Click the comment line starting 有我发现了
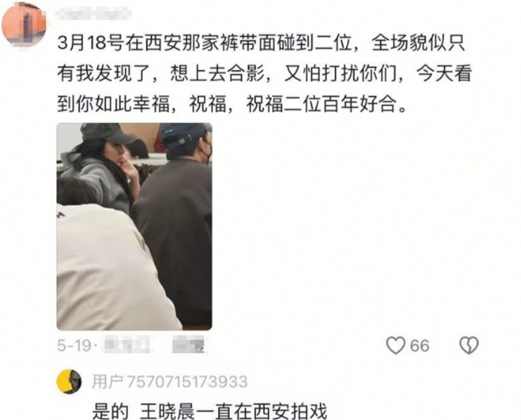 click(265, 73)
